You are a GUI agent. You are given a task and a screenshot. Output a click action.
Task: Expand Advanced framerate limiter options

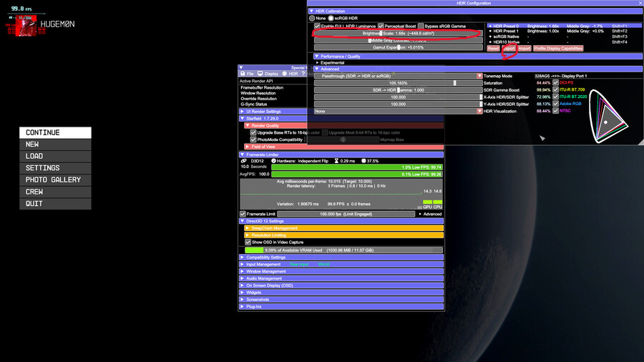pyautogui.click(x=430, y=214)
